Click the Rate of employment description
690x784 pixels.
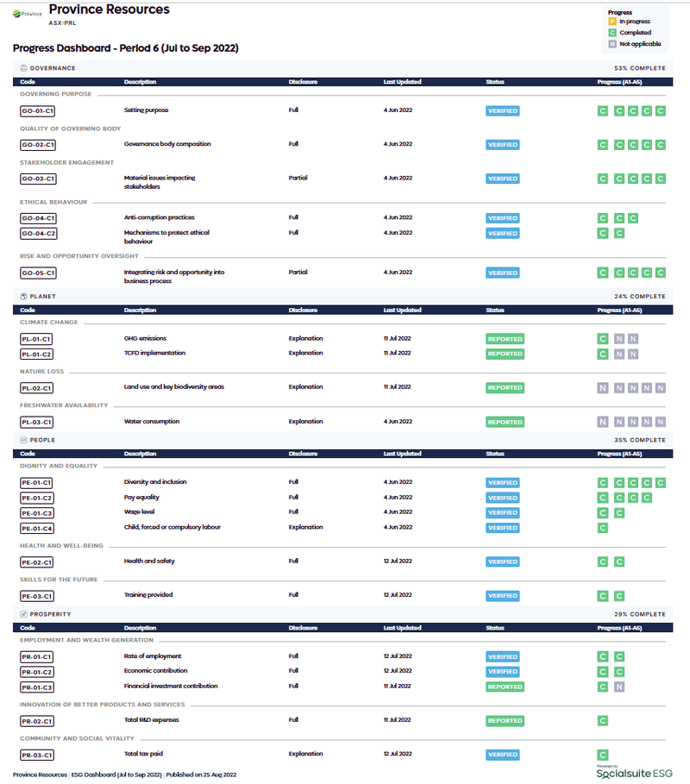coord(153,656)
